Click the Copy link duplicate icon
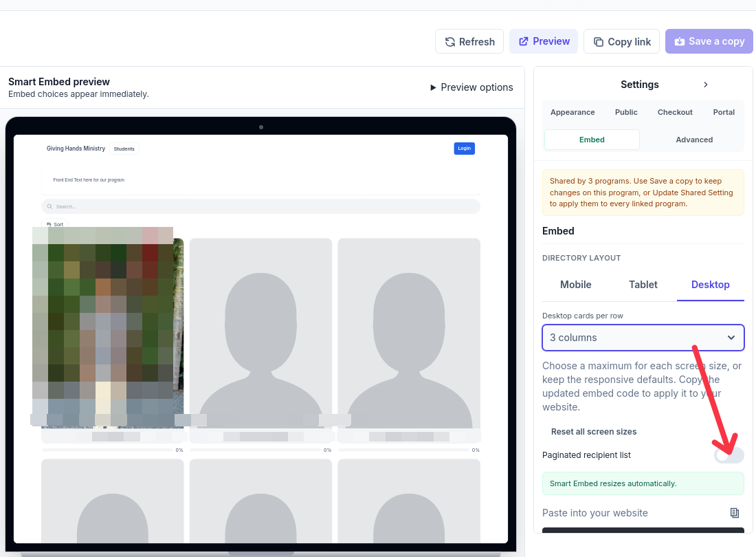Screen dimensions: 756x557 pyautogui.click(x=599, y=42)
